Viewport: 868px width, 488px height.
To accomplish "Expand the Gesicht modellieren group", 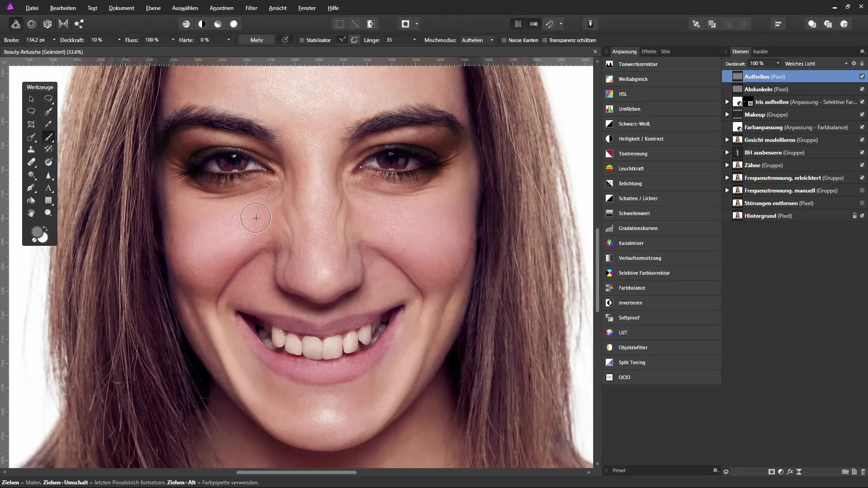I will (727, 140).
